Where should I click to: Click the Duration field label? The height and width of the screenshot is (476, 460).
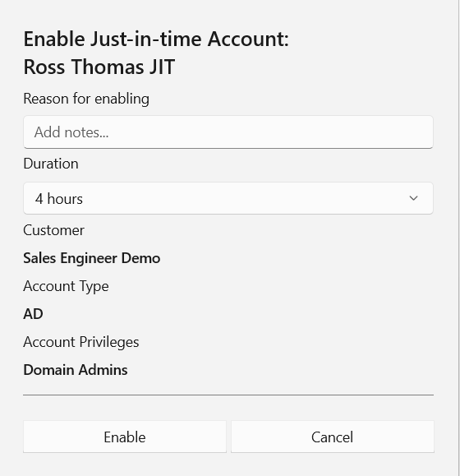51,164
